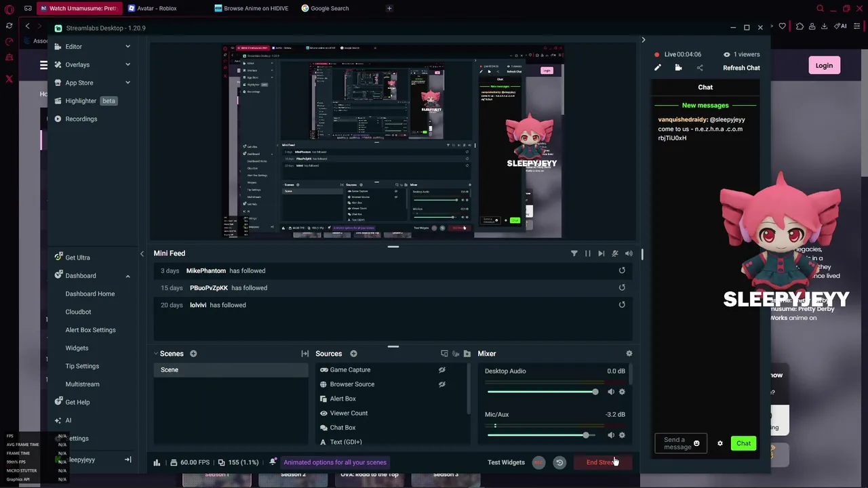Click the green Chat send button
Image resolution: width=868 pixels, height=488 pixels.
(x=743, y=443)
